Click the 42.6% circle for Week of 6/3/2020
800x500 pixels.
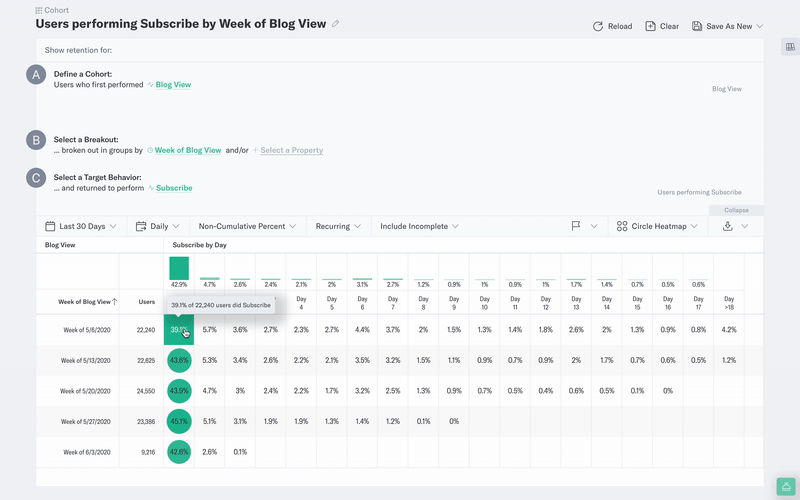tap(179, 452)
